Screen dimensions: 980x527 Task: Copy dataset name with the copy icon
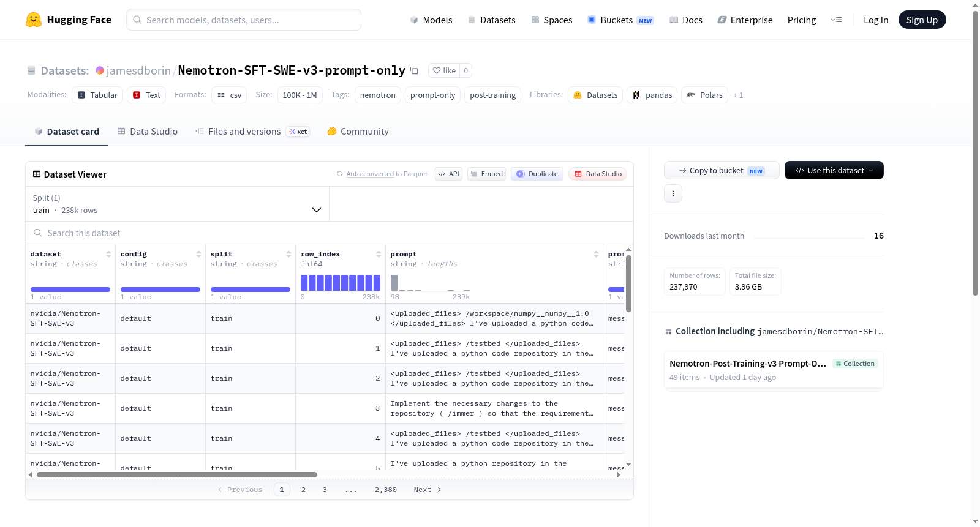(x=414, y=70)
